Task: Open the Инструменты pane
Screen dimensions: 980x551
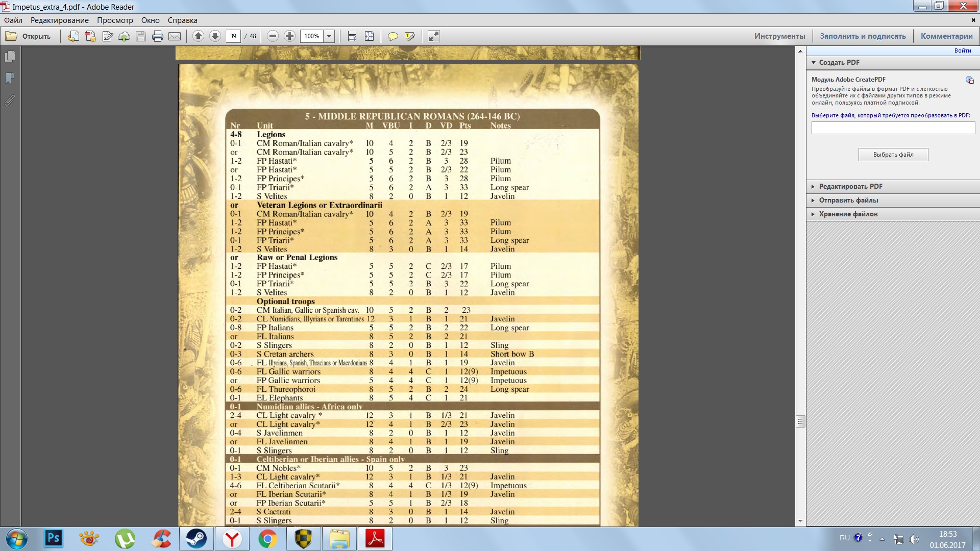Action: click(779, 36)
